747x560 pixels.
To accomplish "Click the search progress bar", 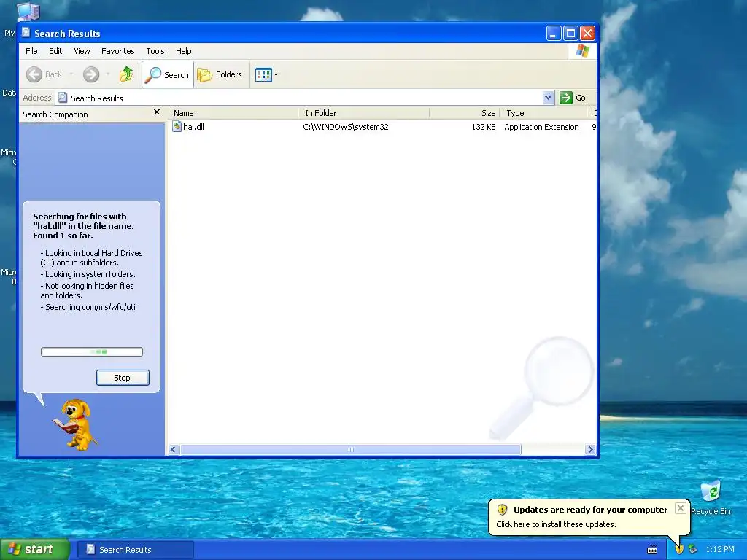I will coord(92,352).
